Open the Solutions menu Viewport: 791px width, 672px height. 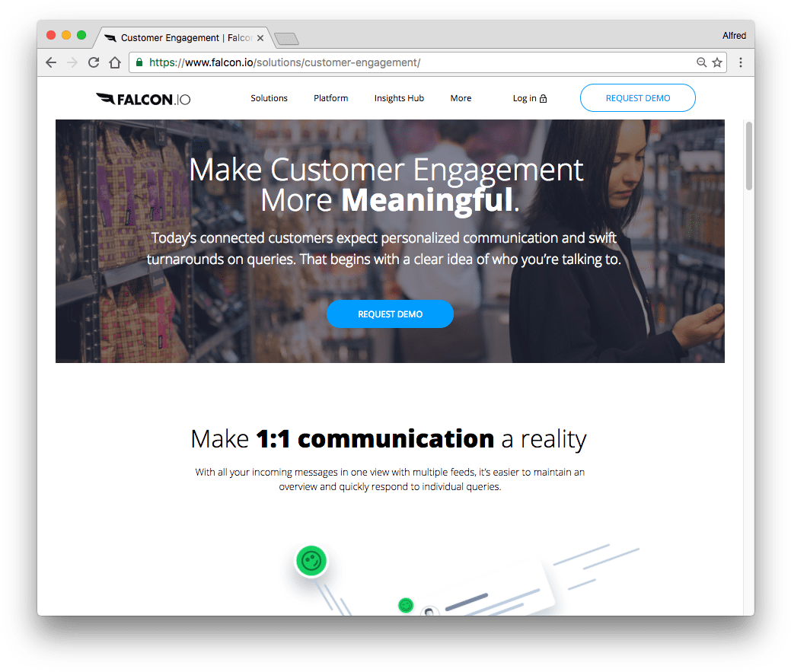(x=269, y=98)
